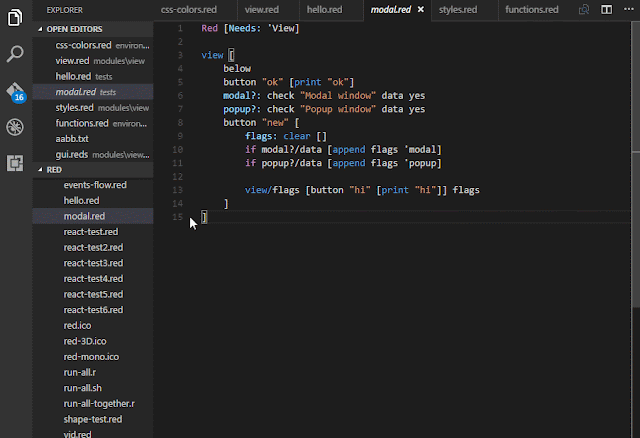Click the EXPLORER panel title
The height and width of the screenshot is (438, 640).
pyautogui.click(x=64, y=10)
